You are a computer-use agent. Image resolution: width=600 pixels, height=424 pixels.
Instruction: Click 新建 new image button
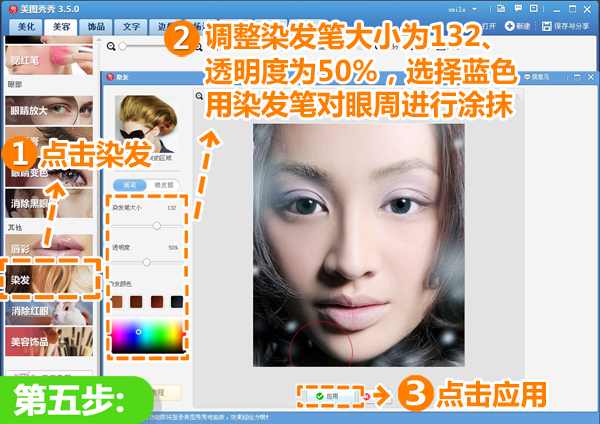517,26
